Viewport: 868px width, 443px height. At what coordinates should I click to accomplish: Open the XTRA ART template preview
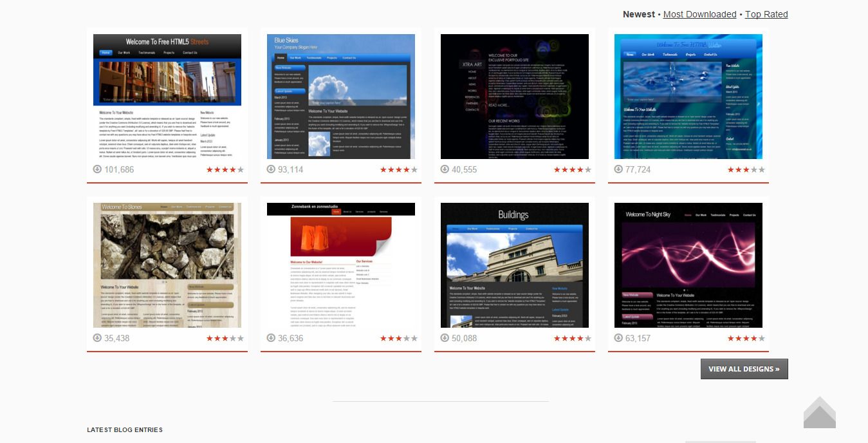(515, 97)
